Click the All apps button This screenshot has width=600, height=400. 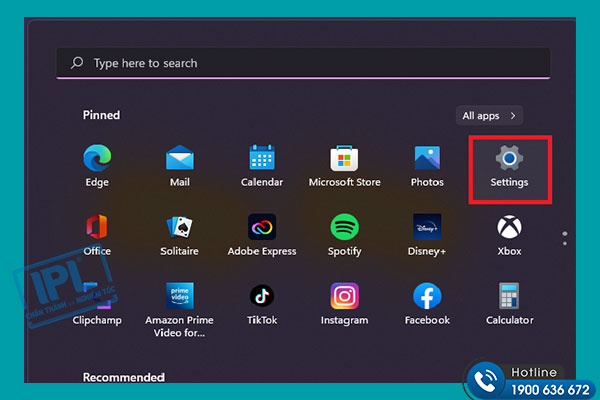tap(489, 115)
